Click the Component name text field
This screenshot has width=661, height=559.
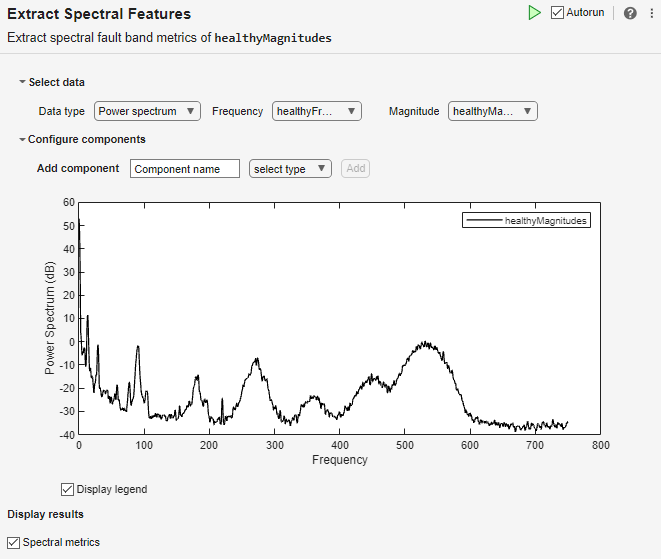coord(185,169)
